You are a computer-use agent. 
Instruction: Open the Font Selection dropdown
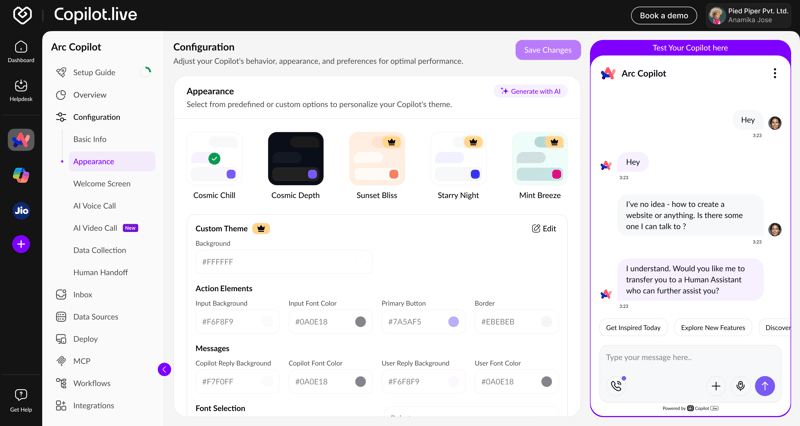click(471, 412)
